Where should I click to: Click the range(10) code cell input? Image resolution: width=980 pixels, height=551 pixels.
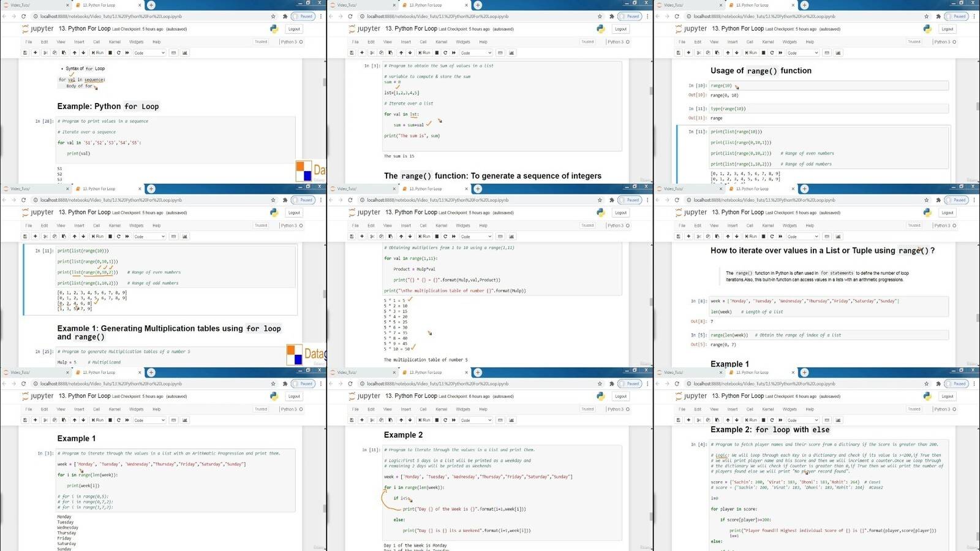click(829, 86)
